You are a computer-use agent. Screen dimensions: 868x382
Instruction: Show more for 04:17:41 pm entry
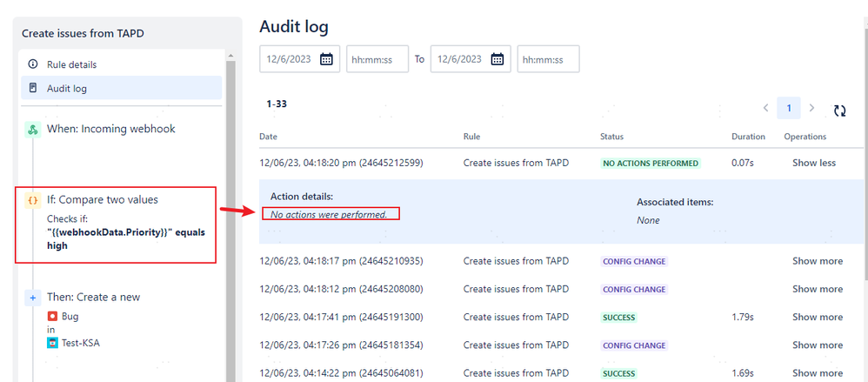[x=818, y=318]
